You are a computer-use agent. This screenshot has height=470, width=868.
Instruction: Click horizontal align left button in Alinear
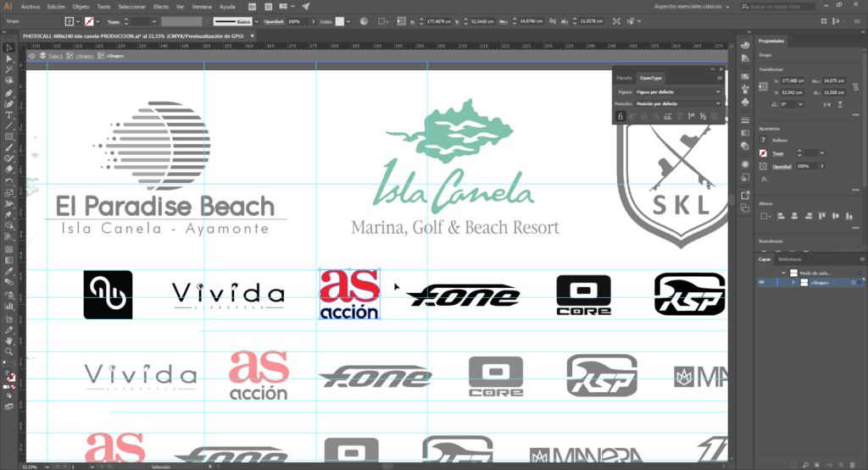tap(781, 216)
